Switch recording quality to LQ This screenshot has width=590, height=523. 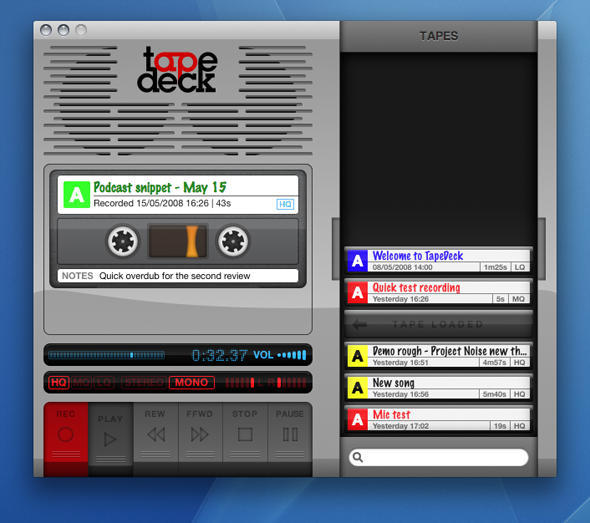click(104, 383)
